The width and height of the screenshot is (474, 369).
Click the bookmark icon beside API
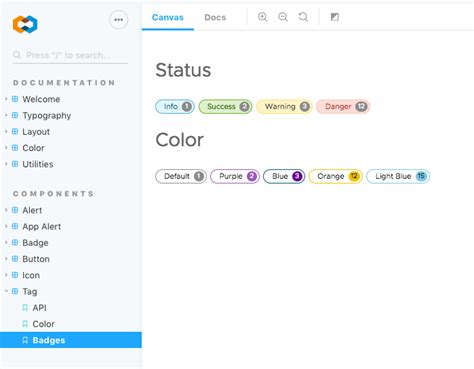pyautogui.click(x=25, y=307)
